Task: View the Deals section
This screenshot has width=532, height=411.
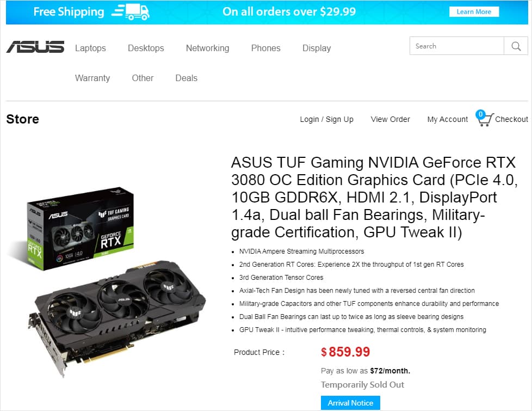Action: (186, 78)
